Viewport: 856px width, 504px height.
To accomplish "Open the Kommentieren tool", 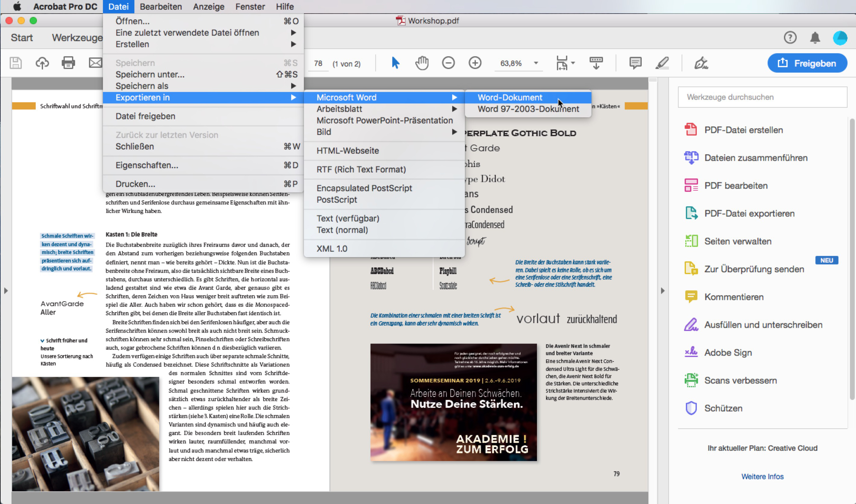I will click(733, 296).
